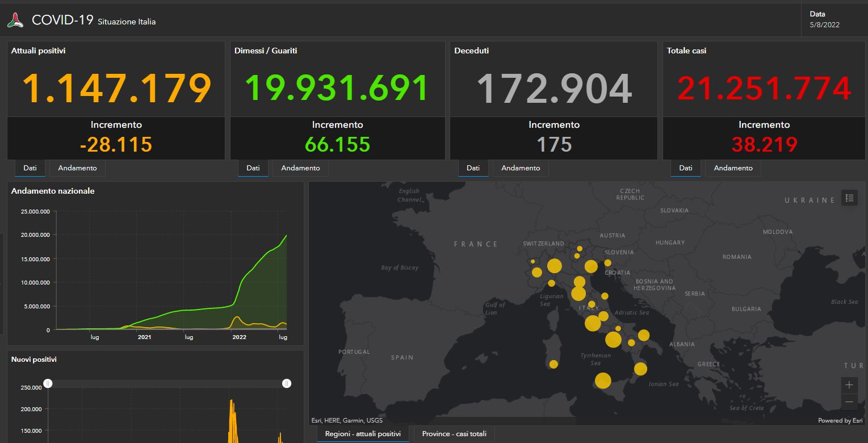Zoom out of the map with minus button
The height and width of the screenshot is (443, 868).
[849, 402]
